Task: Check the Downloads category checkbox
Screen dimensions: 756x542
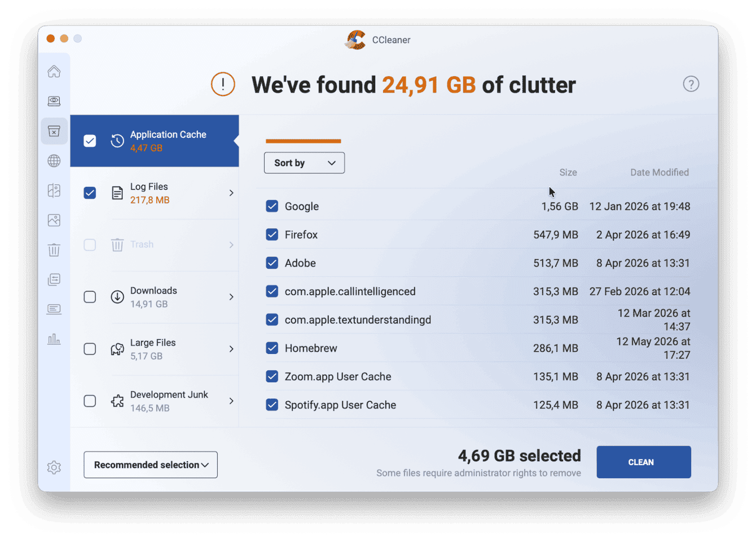Action: point(90,297)
